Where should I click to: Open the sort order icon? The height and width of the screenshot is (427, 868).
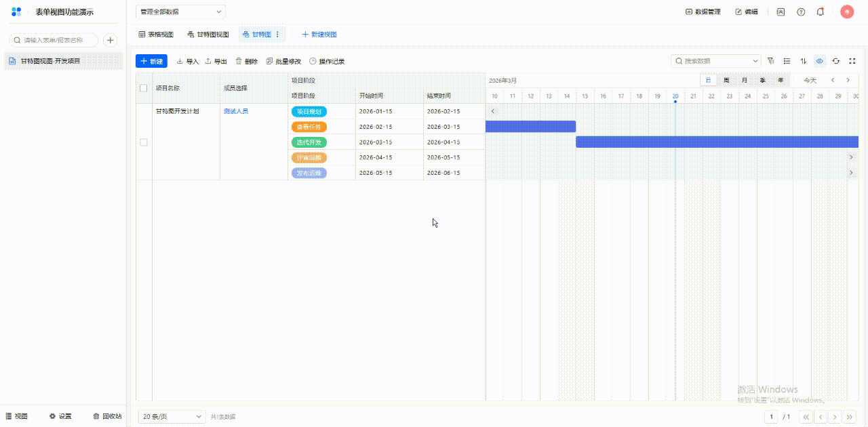coord(804,61)
